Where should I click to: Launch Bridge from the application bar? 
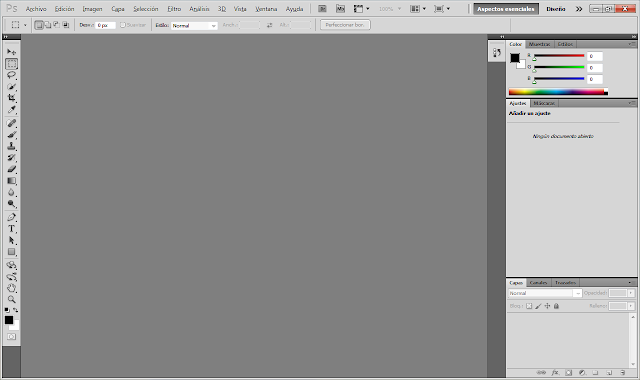[322, 9]
